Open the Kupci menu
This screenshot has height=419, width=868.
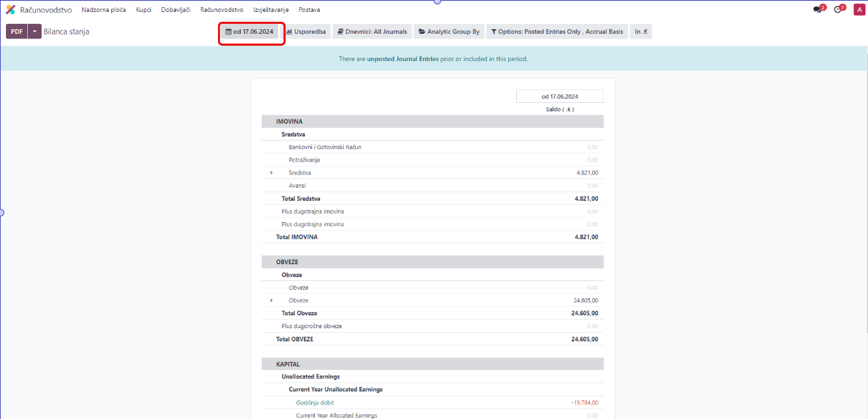coord(144,10)
